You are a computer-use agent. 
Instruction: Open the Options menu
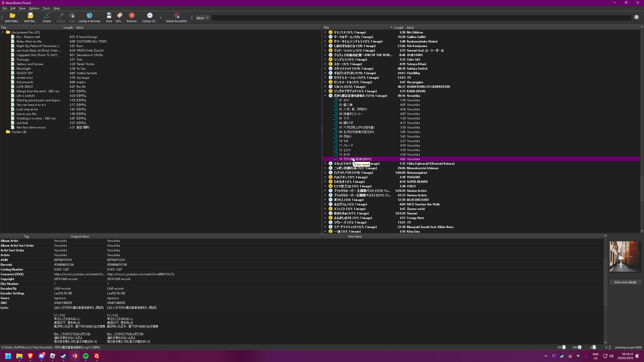34,8
